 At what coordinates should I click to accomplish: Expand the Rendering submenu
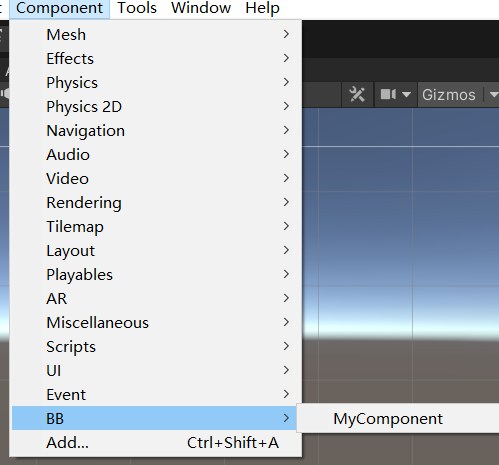[155, 203]
